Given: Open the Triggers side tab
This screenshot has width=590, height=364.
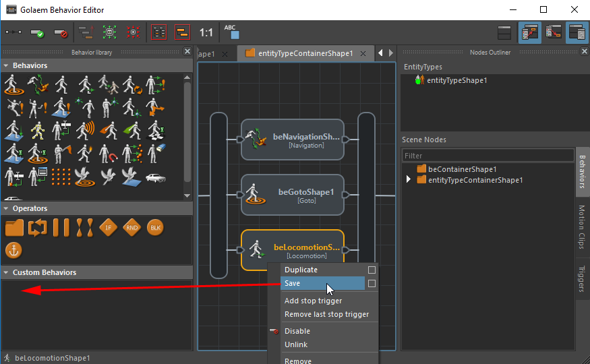Looking at the screenshot, I should [x=582, y=278].
